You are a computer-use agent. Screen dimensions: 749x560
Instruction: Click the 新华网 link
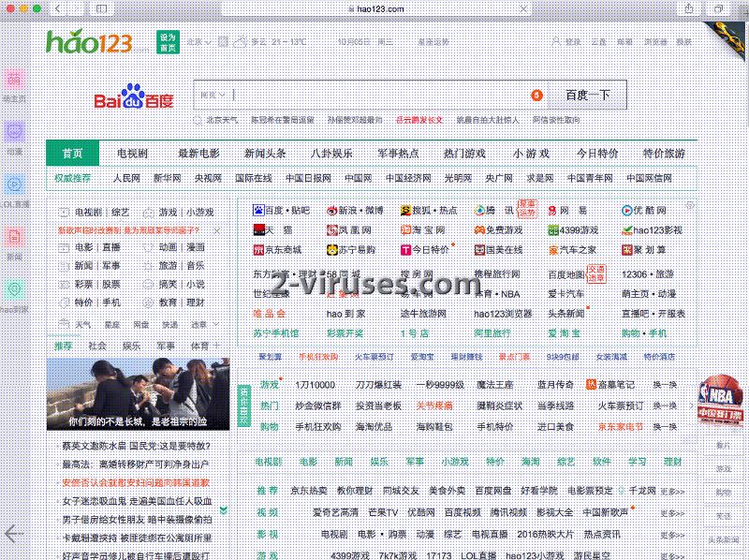point(168,178)
